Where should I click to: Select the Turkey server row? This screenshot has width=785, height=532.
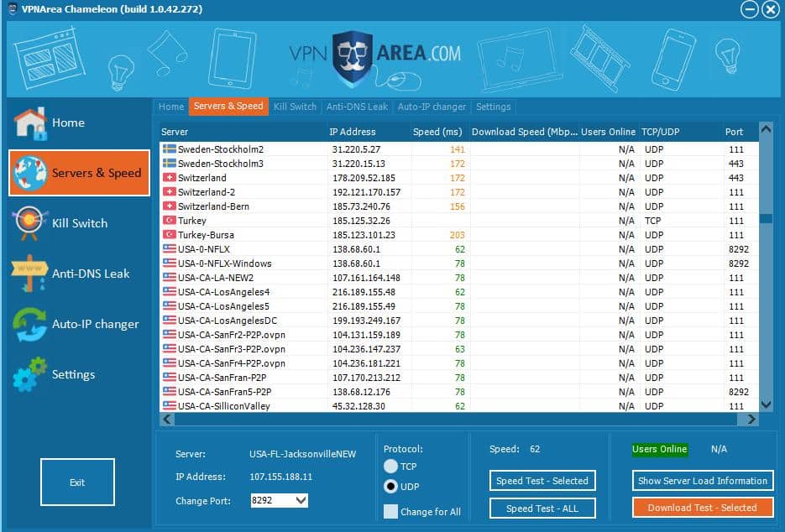(459, 221)
